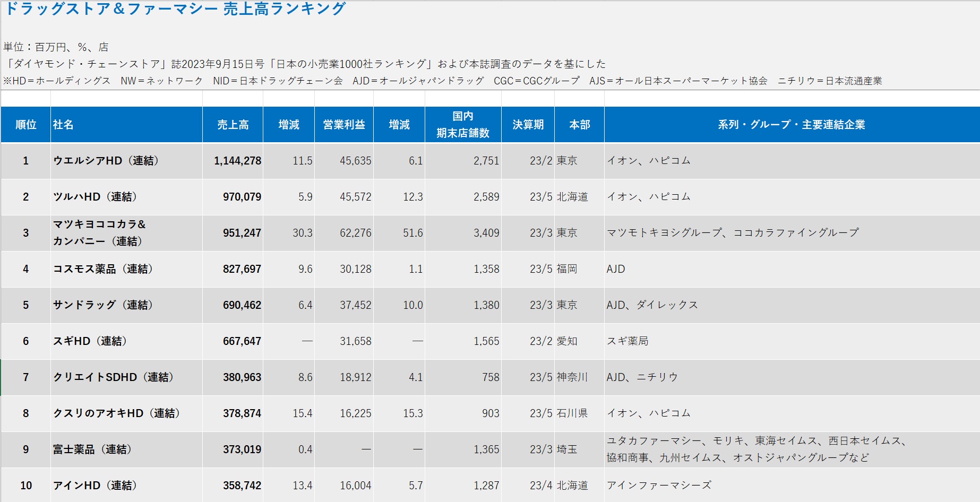Click the 順位 header cell
This screenshot has height=502, width=980.
(x=25, y=125)
